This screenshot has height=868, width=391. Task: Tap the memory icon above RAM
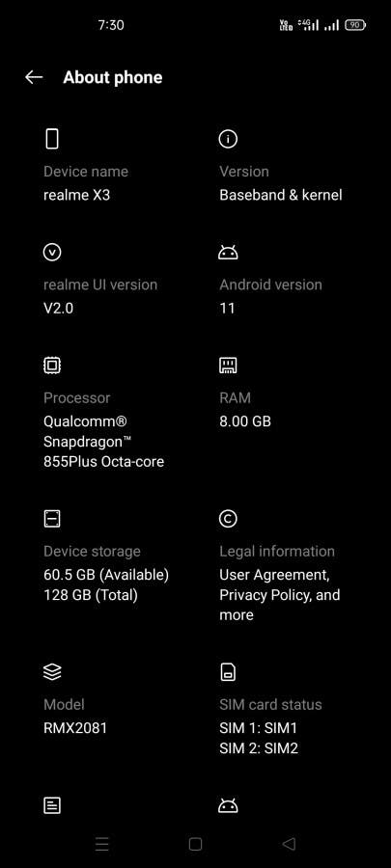point(228,366)
